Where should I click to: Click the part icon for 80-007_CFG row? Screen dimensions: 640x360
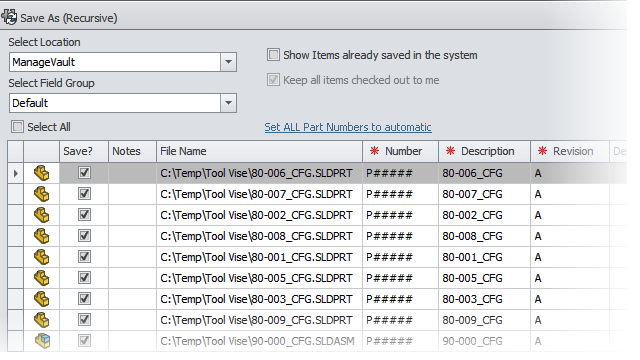(x=41, y=194)
